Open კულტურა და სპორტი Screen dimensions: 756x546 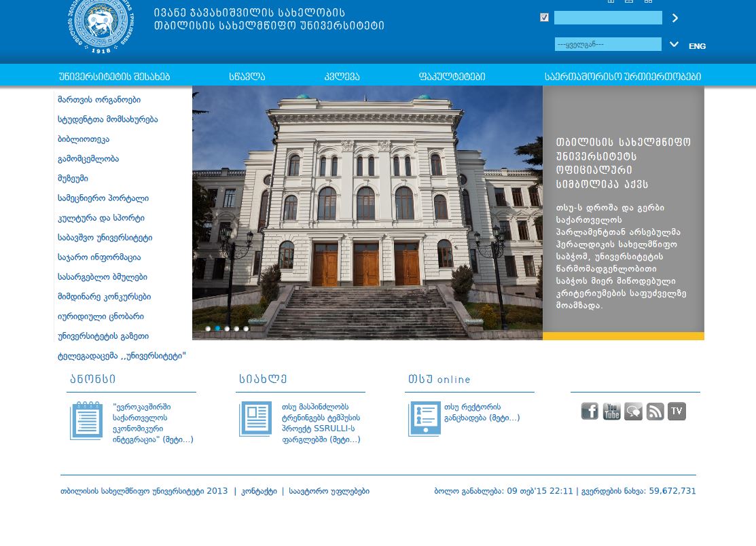101,218
